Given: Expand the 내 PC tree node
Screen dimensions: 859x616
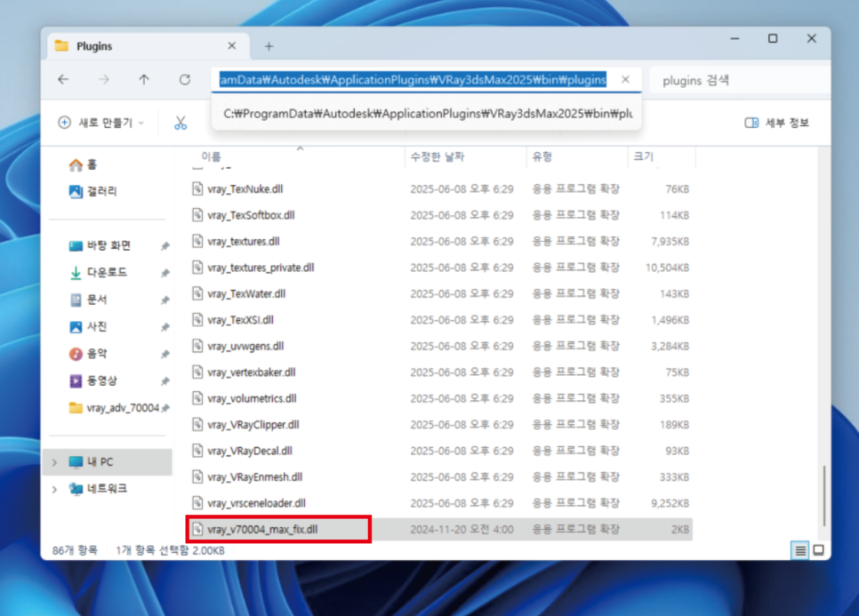Looking at the screenshot, I should point(54,463).
